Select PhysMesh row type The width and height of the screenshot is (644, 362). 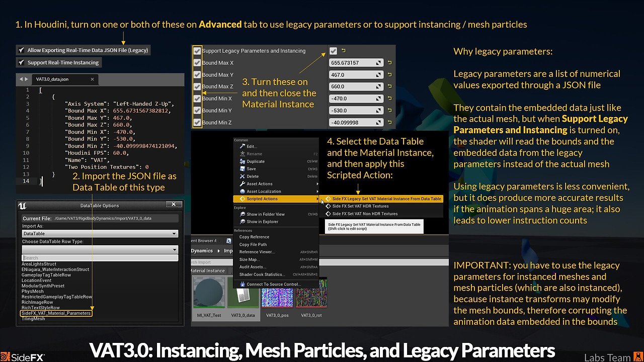tap(33, 291)
